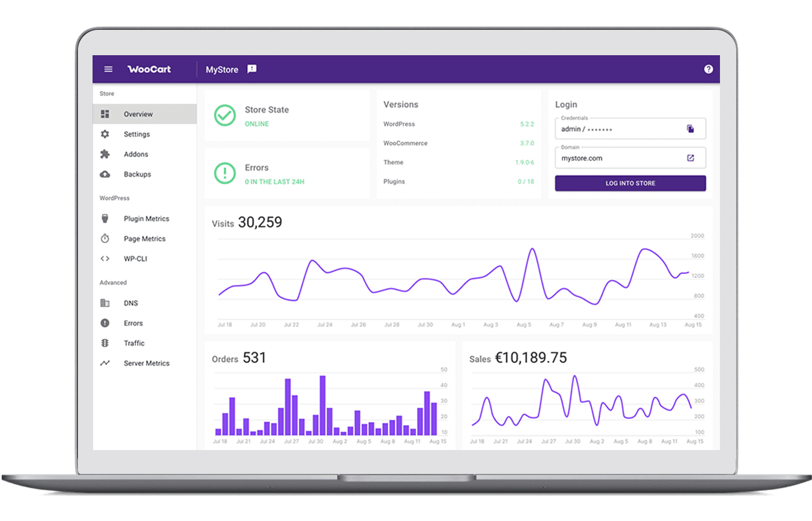
Task: Click the DNS building icon
Action: [x=105, y=303]
